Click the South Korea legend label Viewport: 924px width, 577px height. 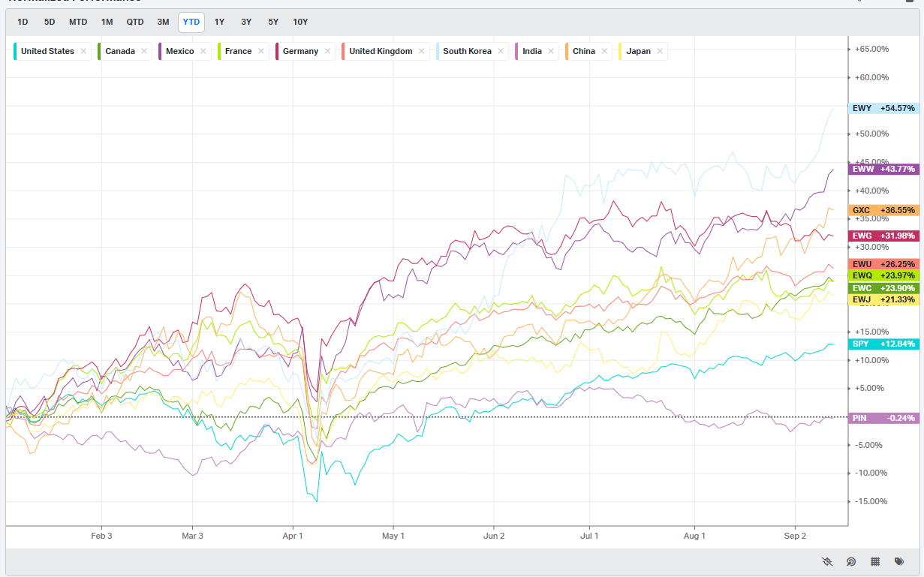click(x=467, y=51)
